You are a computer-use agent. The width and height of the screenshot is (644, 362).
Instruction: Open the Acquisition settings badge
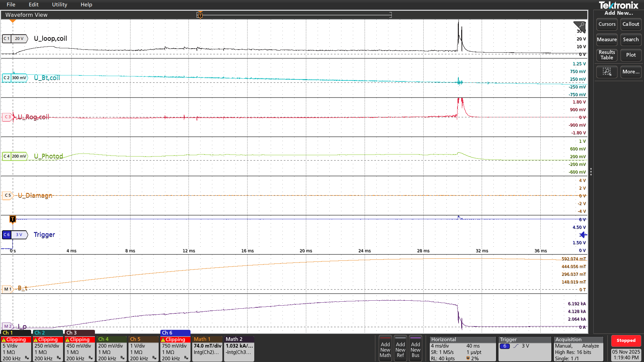click(578, 349)
